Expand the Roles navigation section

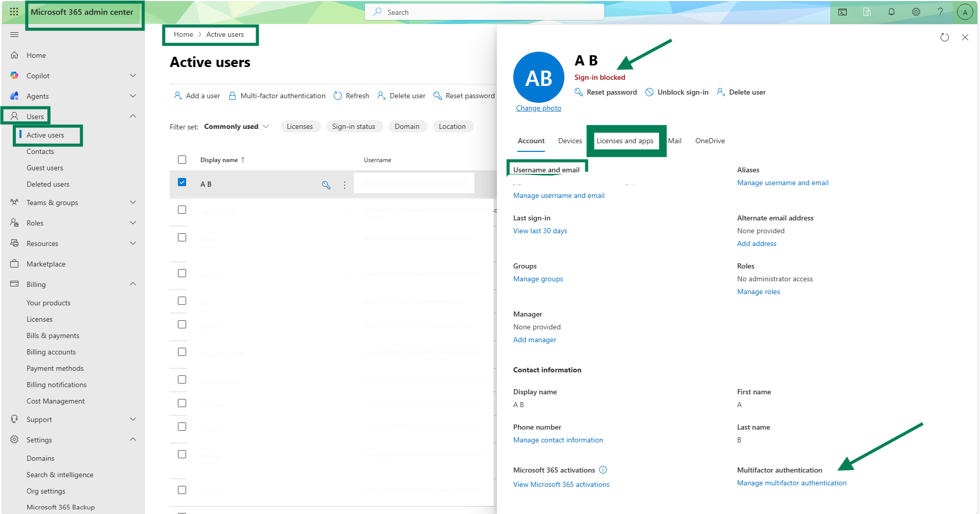click(x=133, y=223)
